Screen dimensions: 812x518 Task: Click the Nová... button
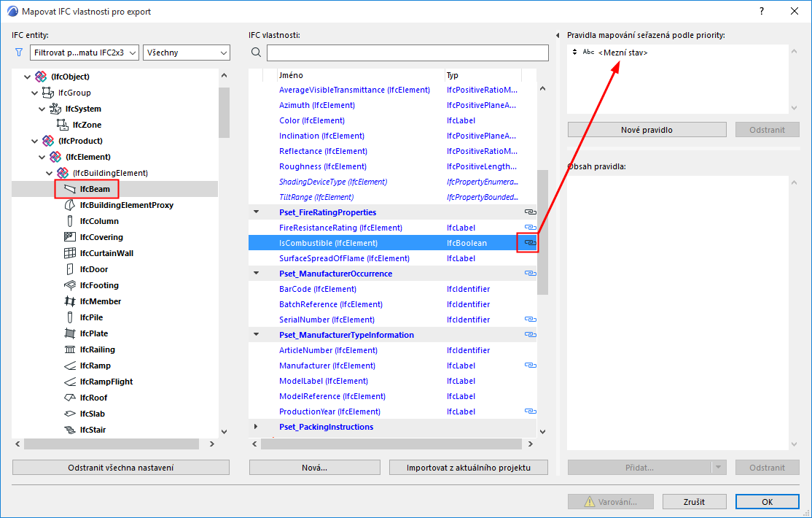tap(314, 467)
